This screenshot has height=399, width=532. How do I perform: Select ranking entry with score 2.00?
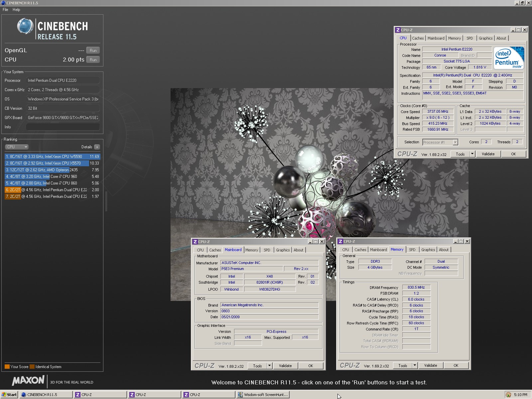52,190
